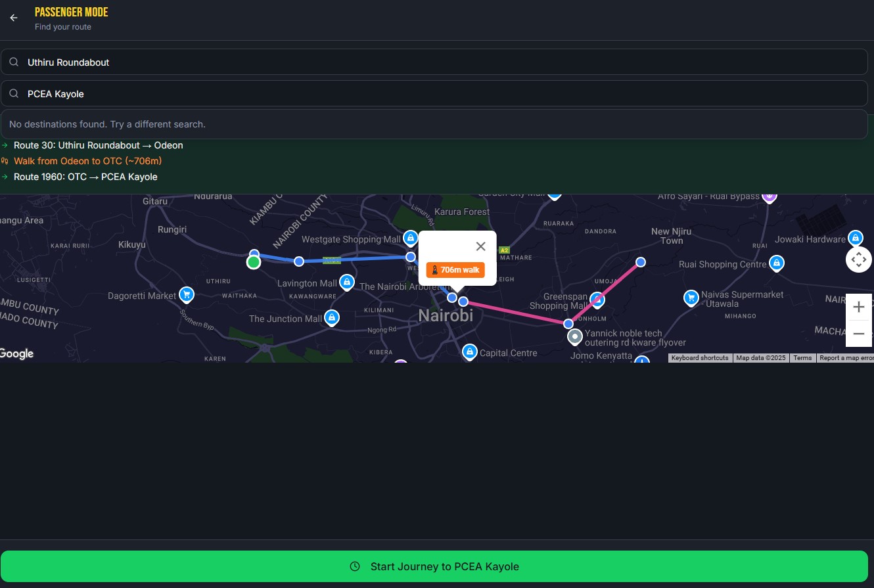Select the Route 1960 OTC to PCEA Kayole leg
This screenshot has width=874, height=588.
(85, 177)
